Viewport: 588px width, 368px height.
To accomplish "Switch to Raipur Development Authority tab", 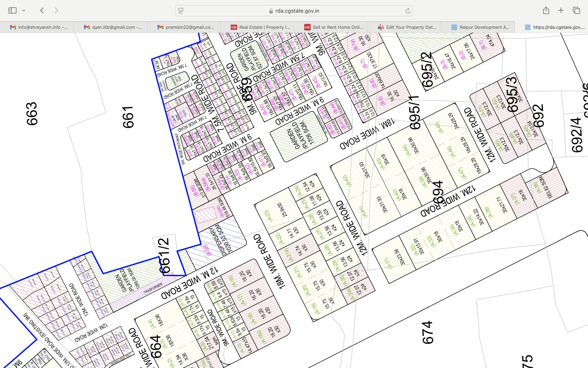I will click(x=481, y=27).
